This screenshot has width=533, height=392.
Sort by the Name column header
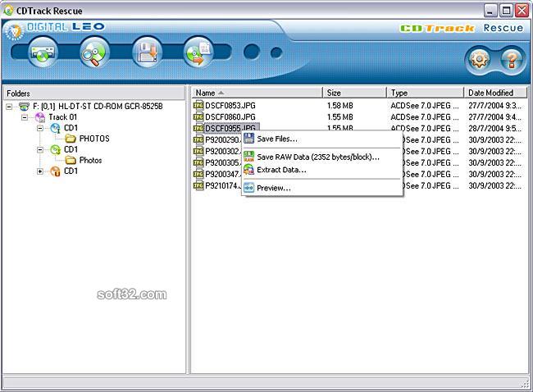pos(257,93)
